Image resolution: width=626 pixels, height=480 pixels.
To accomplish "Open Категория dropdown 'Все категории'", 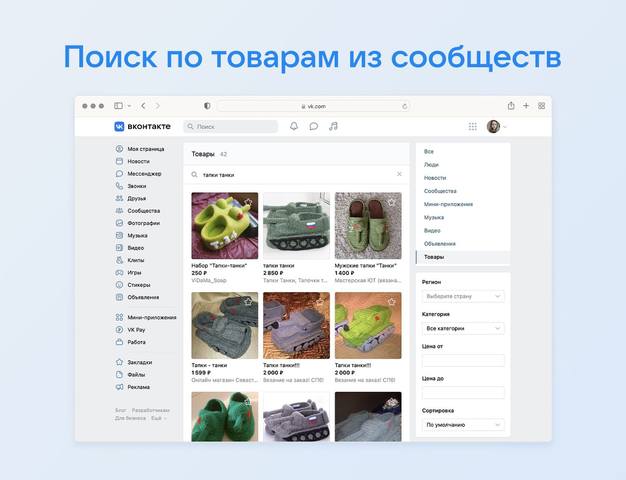I will pyautogui.click(x=463, y=328).
